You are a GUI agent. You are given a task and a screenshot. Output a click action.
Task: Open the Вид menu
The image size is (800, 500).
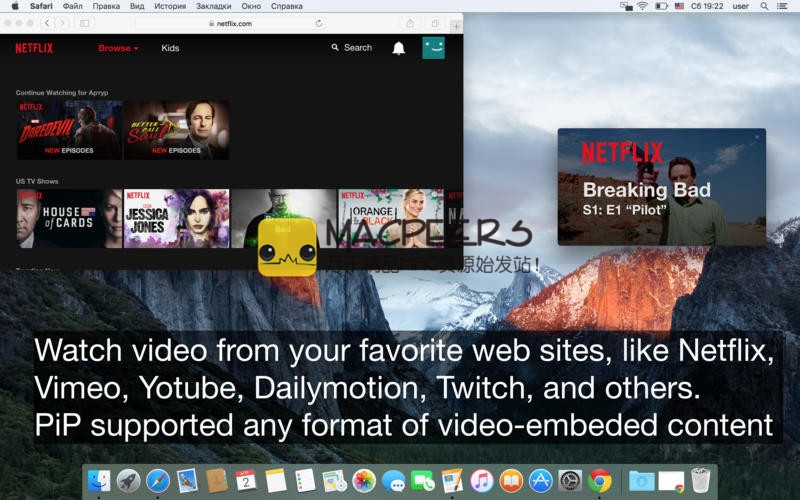[x=137, y=6]
